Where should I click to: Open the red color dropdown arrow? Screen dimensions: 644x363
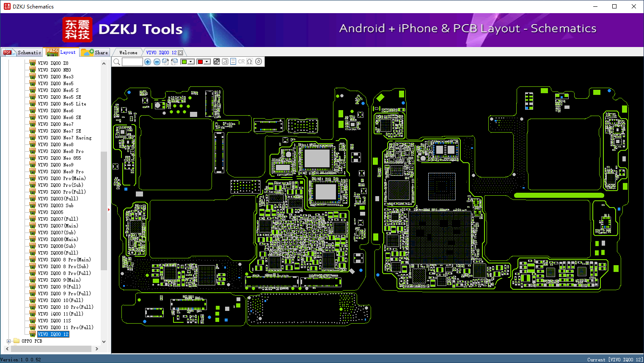(207, 62)
